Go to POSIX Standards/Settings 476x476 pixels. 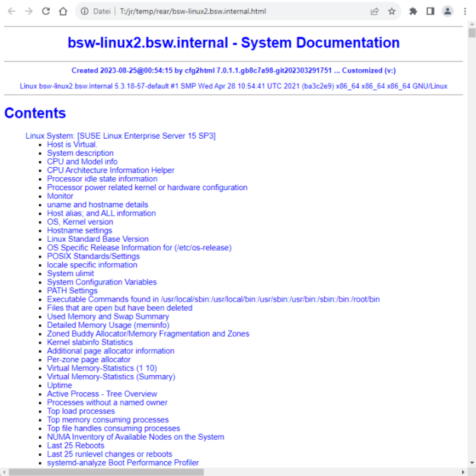click(x=94, y=256)
